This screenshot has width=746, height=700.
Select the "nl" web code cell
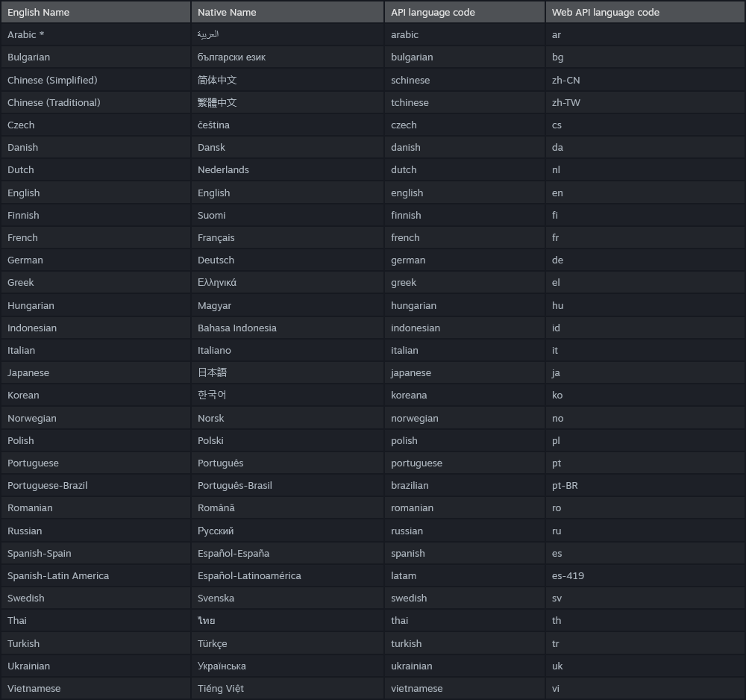pyautogui.click(x=645, y=169)
